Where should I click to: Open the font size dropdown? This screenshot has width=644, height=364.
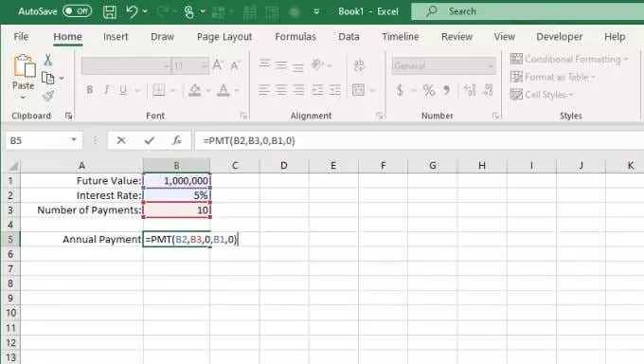[205, 65]
